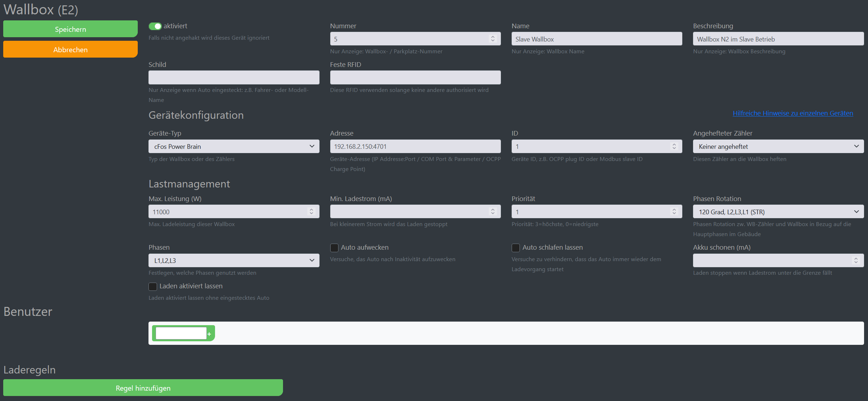
Task: Enable Laden aktiviert lassen
Action: click(153, 287)
